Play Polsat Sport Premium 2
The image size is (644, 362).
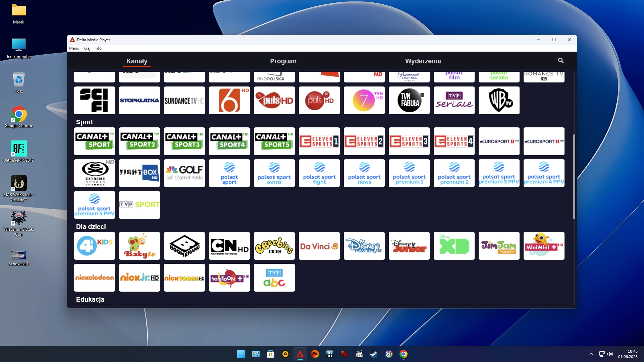[454, 173]
